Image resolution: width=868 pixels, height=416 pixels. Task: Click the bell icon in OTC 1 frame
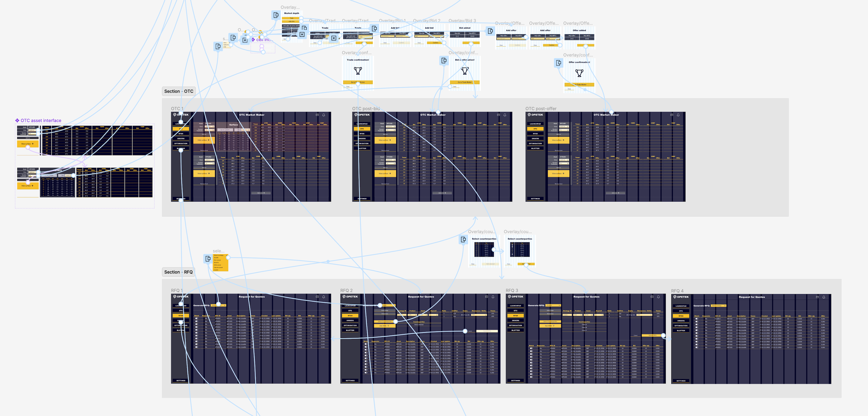[x=324, y=115]
